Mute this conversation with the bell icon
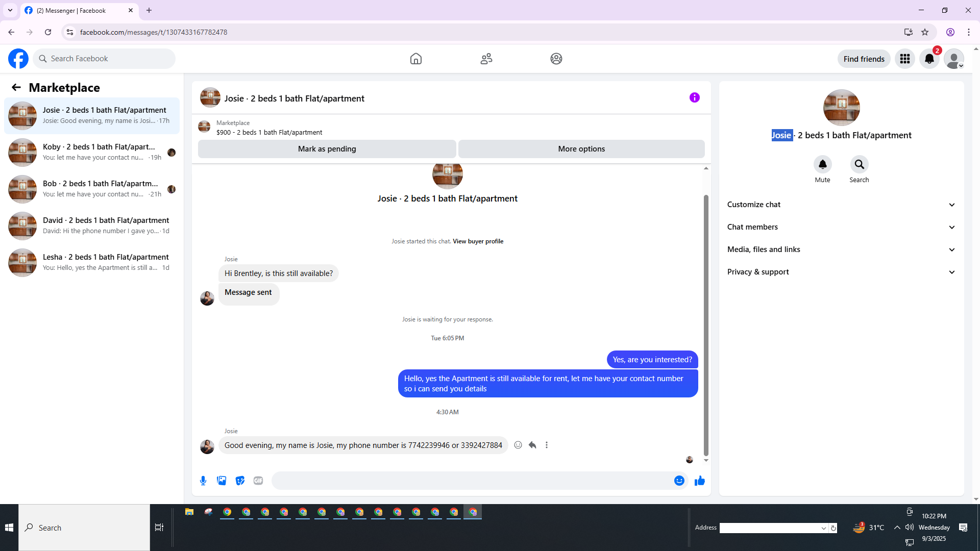This screenshot has height=551, width=980. [823, 164]
